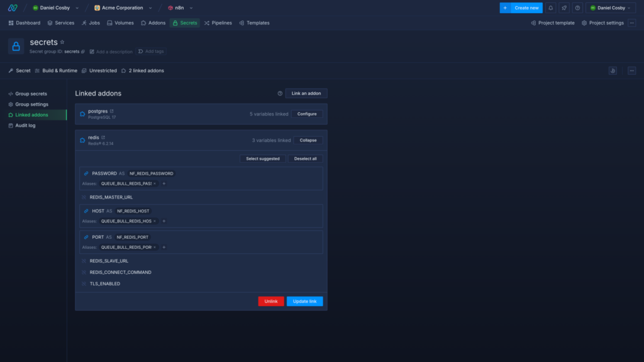
Task: Click the Update link button
Action: pos(304,301)
